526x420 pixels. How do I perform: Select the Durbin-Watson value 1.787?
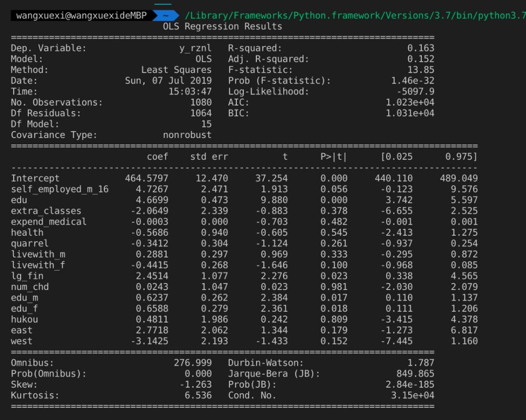tap(423, 363)
